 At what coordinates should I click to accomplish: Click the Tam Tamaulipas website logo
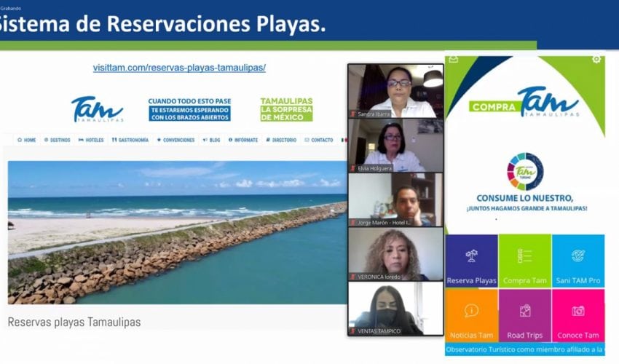coord(97,109)
